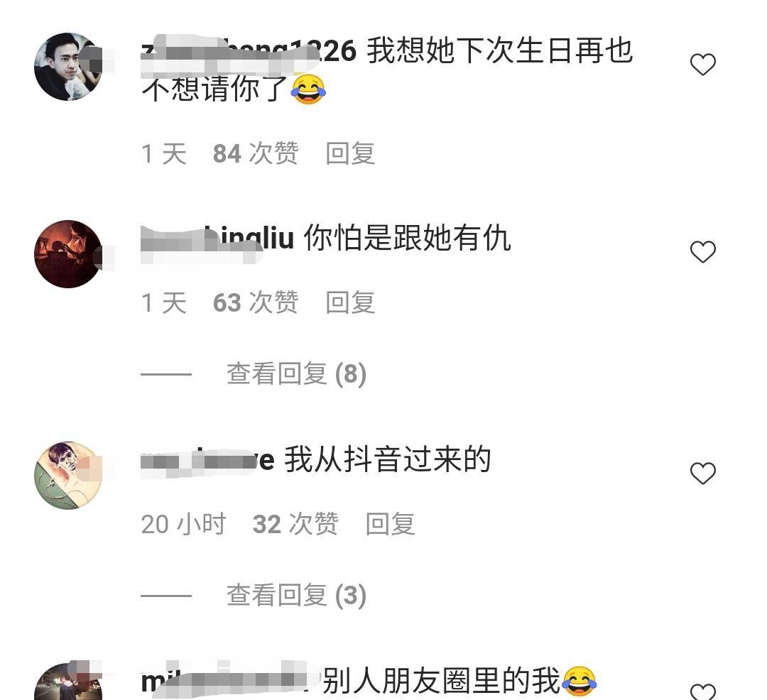
Task: Like the 别人朋友圈里的我 comment
Action: tap(703, 691)
